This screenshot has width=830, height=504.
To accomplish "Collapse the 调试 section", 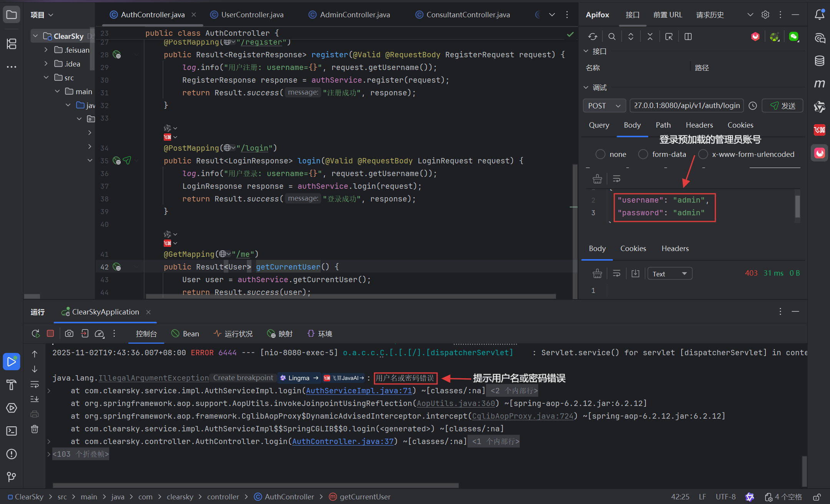I will (x=586, y=88).
